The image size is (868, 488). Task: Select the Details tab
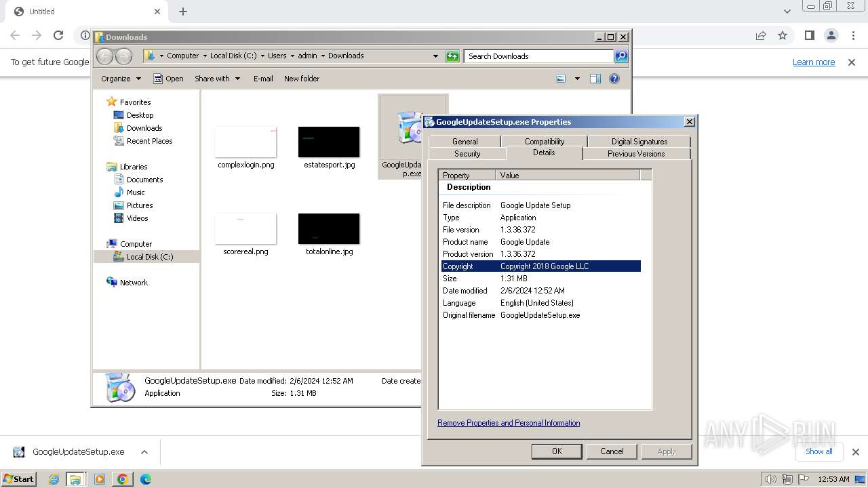coord(544,153)
